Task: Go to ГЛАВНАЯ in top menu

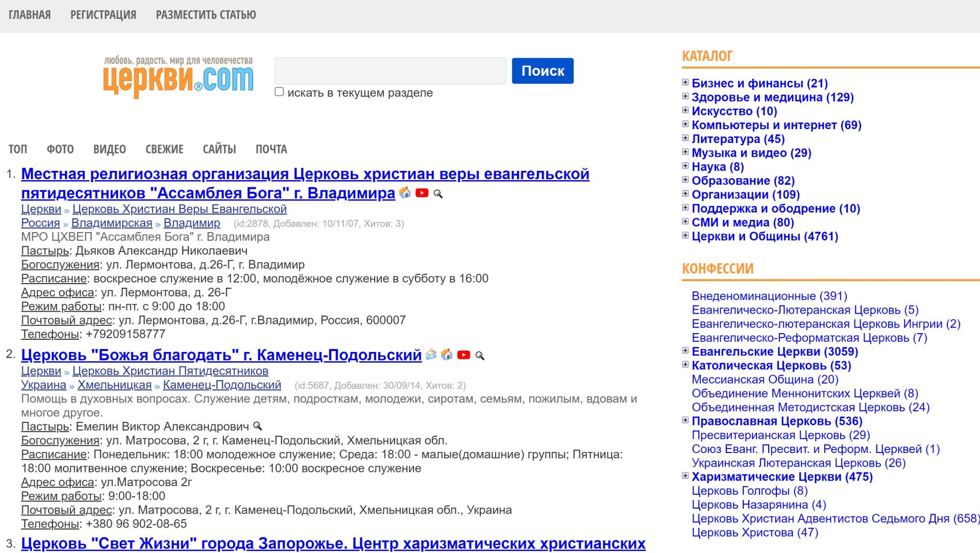Action: (30, 15)
